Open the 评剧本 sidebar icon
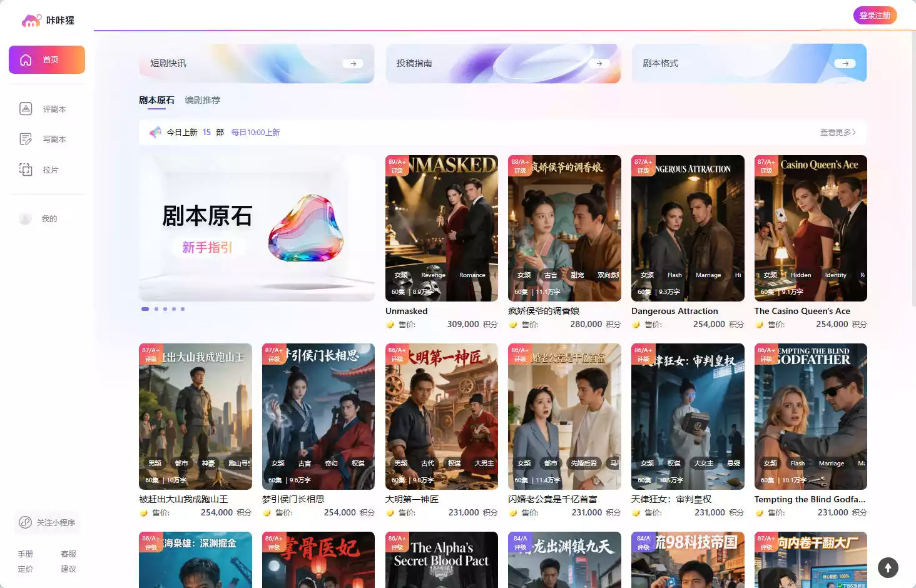Image resolution: width=916 pixels, height=588 pixels. click(x=26, y=109)
